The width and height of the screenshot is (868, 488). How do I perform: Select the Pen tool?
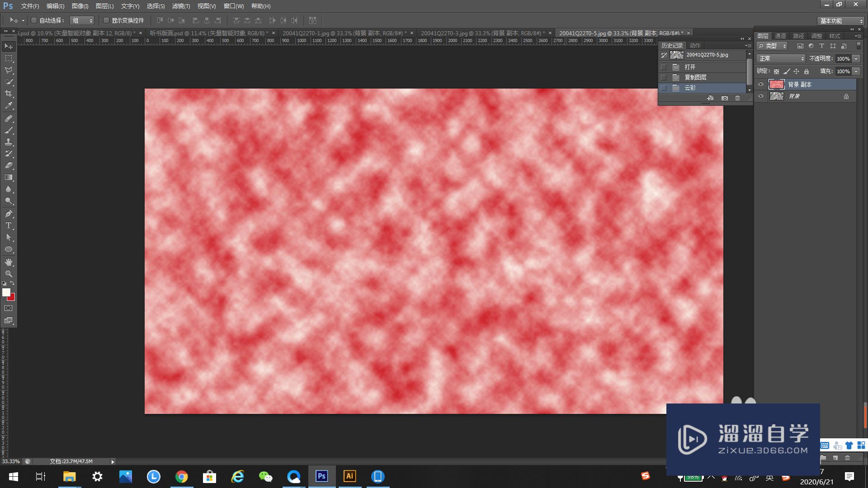click(9, 214)
